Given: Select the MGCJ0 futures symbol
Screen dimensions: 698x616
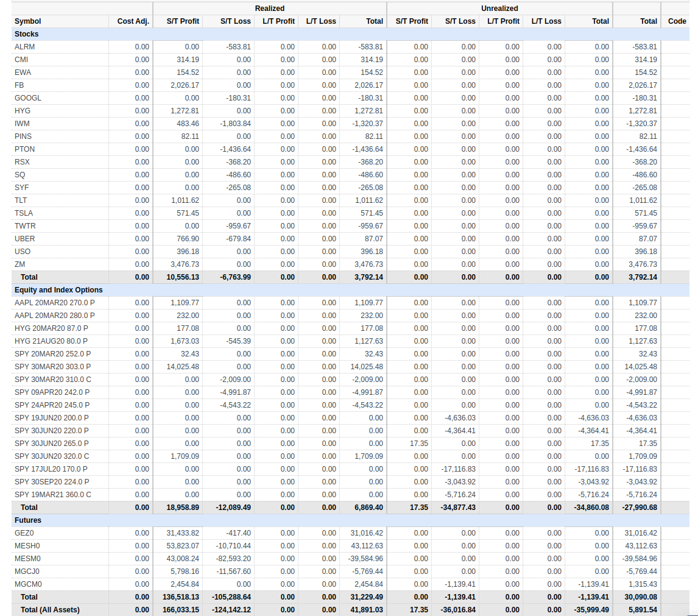Looking at the screenshot, I should click(27, 572).
